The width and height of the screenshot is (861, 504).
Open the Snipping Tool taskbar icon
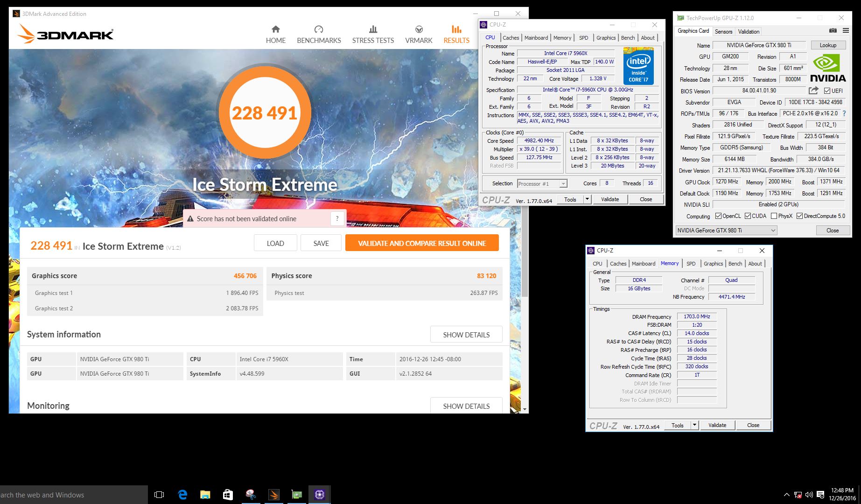pos(251,495)
